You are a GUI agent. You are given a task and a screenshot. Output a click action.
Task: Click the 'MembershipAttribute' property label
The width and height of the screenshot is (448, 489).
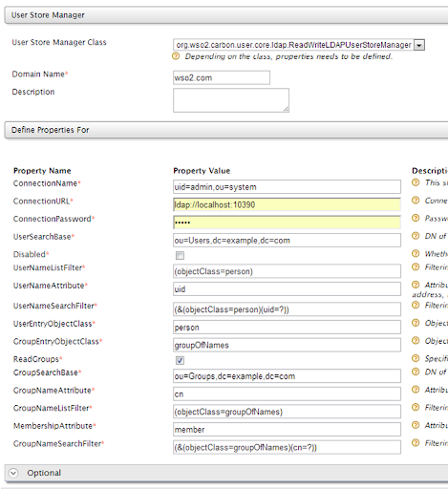point(53,426)
